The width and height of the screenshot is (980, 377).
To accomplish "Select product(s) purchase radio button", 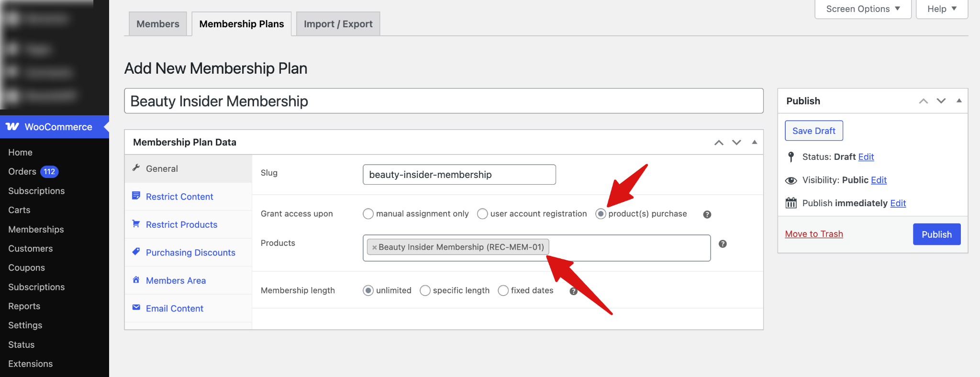I will 601,214.
